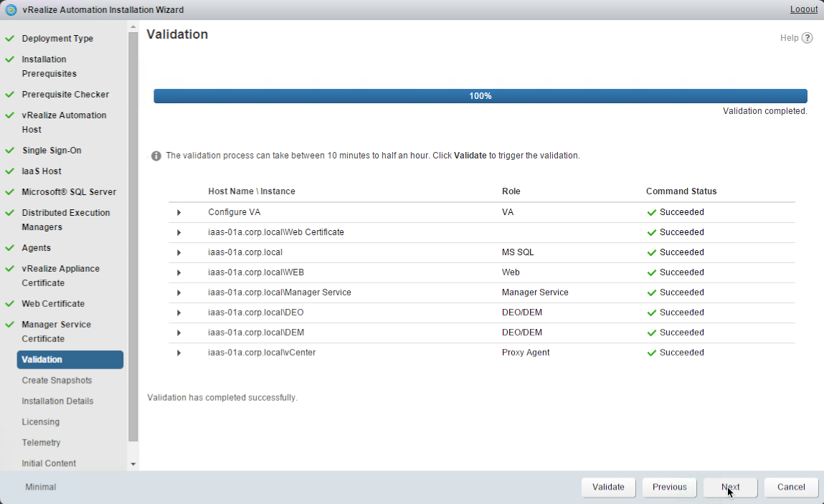Open Deployment Type step label
824x504 pixels.
point(57,39)
